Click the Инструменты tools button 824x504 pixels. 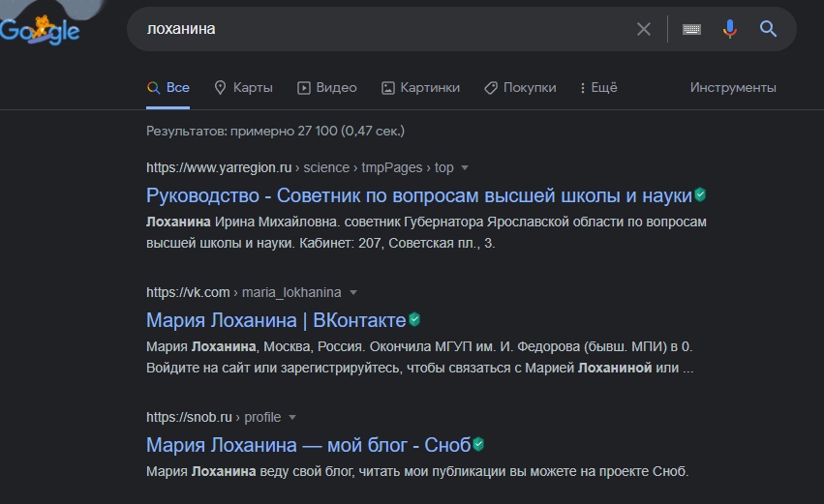pos(733,87)
